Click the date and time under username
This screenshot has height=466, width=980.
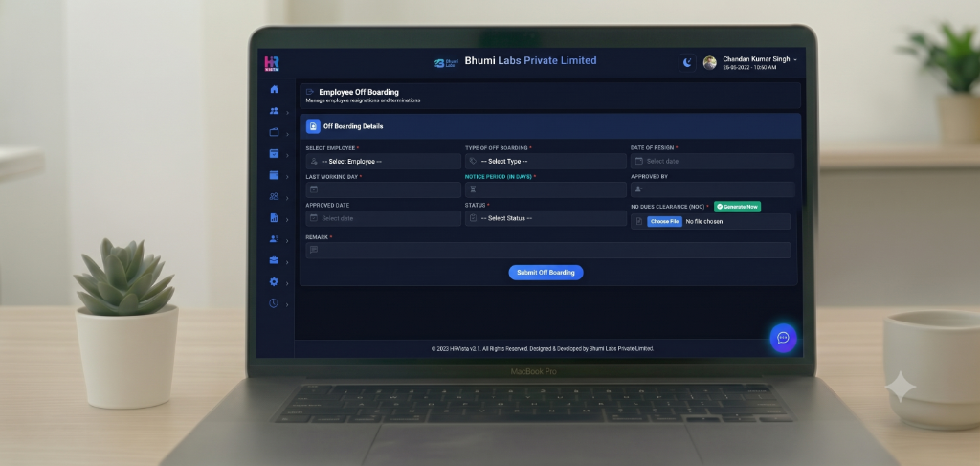(x=749, y=68)
